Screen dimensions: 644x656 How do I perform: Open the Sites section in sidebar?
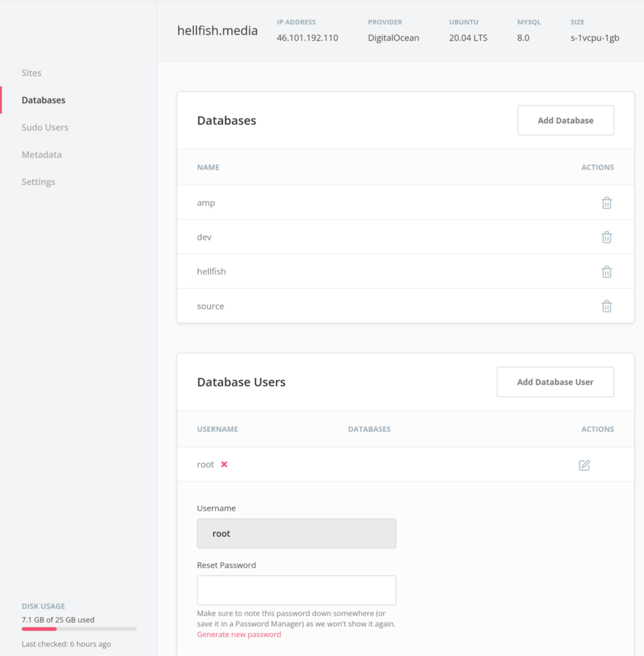(31, 73)
